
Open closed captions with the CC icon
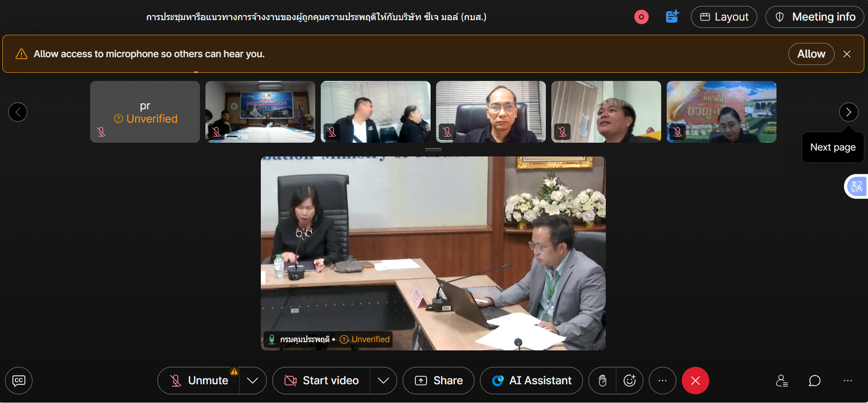click(x=19, y=381)
